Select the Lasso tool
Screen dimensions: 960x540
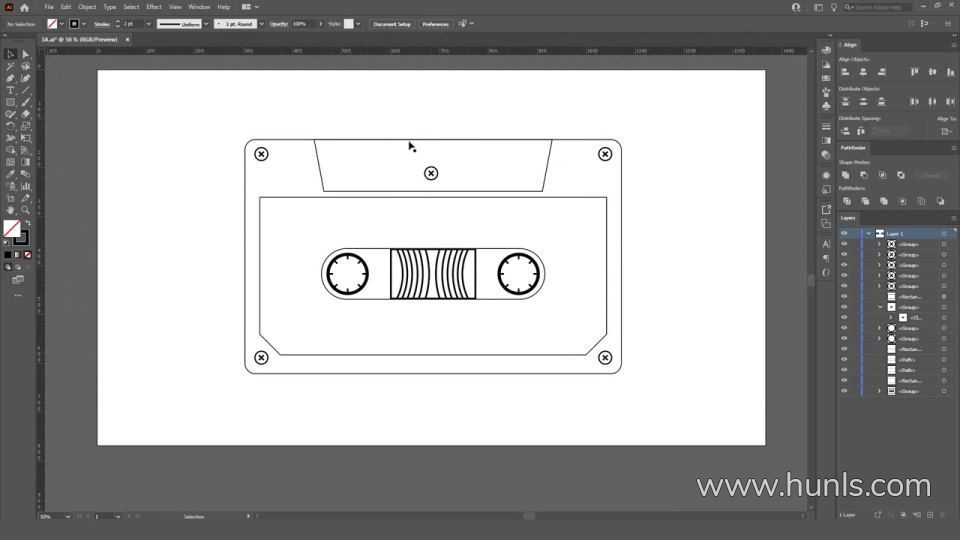[26, 66]
